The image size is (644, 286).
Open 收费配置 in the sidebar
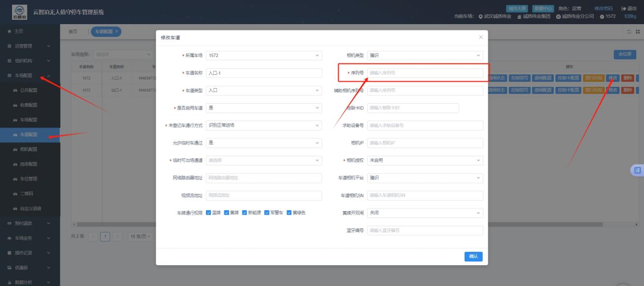(30, 105)
